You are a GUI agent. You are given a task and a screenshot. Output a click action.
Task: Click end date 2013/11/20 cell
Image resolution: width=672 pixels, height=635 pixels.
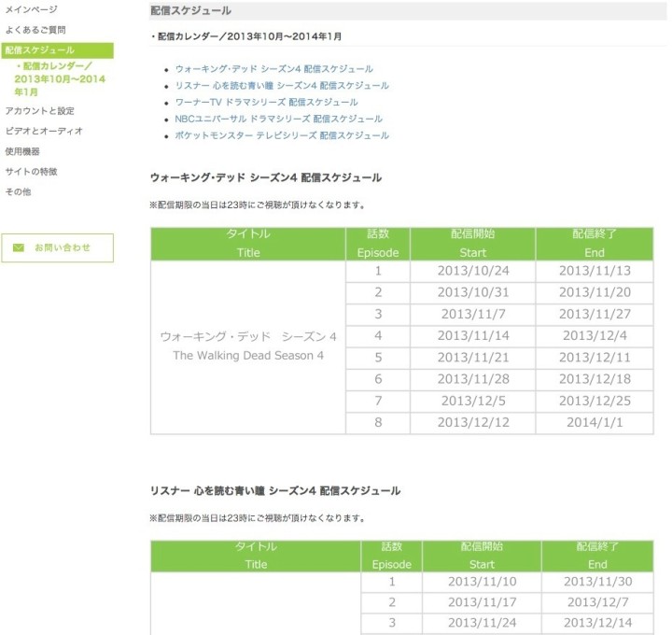pos(595,292)
